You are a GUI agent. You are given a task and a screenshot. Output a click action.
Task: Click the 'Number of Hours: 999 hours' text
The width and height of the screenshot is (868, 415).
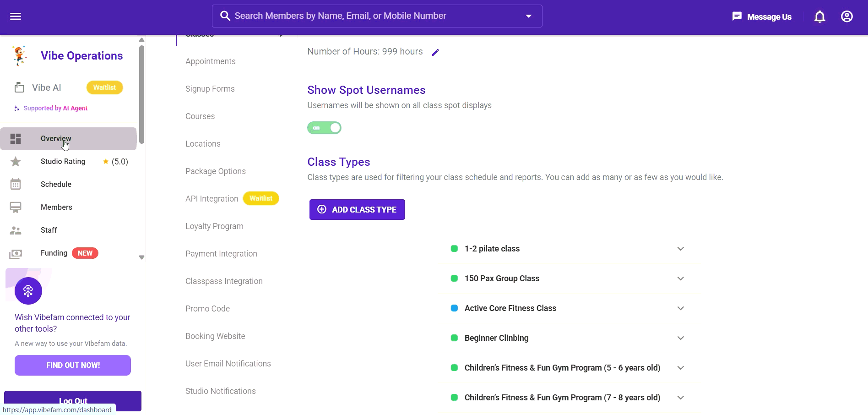click(x=365, y=51)
